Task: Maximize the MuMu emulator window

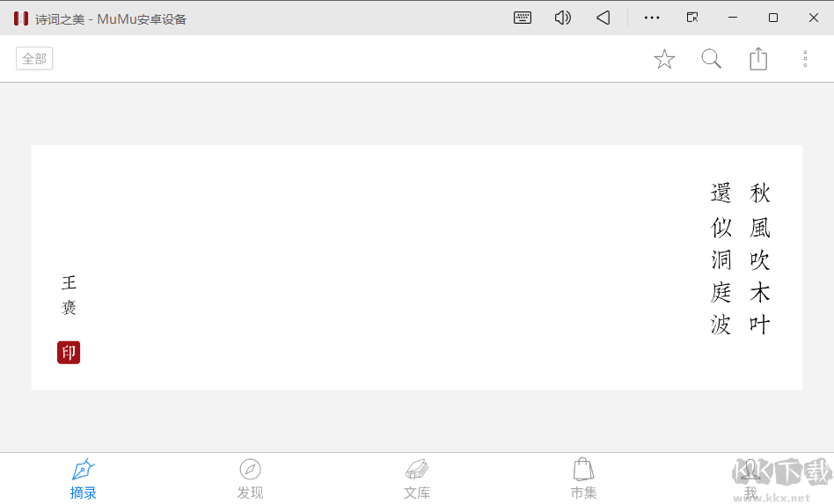Action: click(x=773, y=18)
